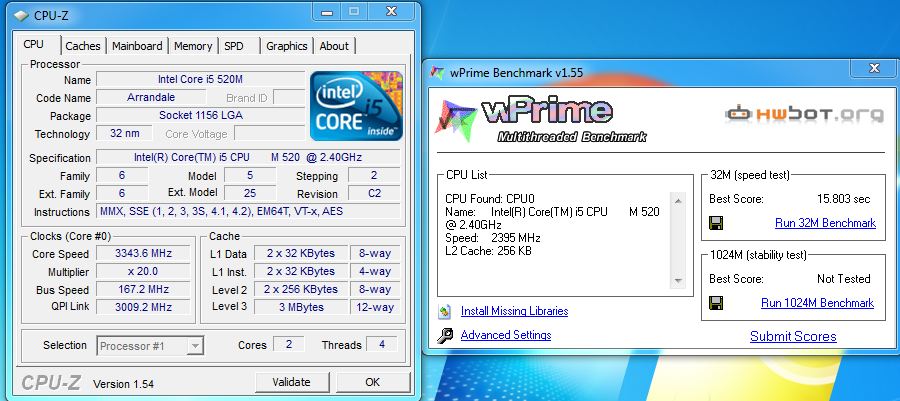Screen dimensions: 900x401
Task: Show the Graphics tab
Action: coord(286,46)
